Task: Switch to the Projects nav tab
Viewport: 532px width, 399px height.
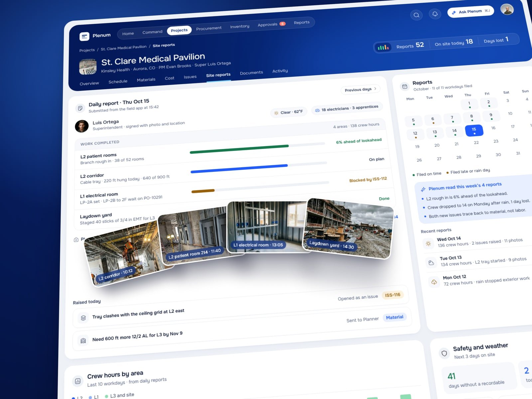Action: 179,30
